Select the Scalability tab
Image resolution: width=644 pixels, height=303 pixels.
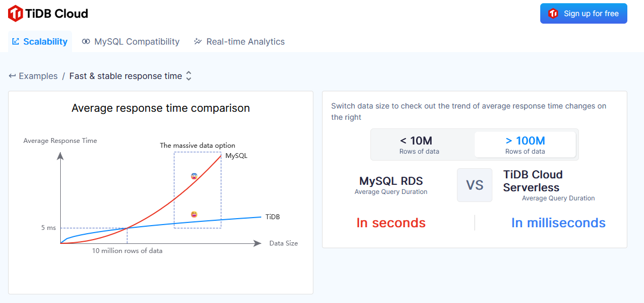point(45,41)
